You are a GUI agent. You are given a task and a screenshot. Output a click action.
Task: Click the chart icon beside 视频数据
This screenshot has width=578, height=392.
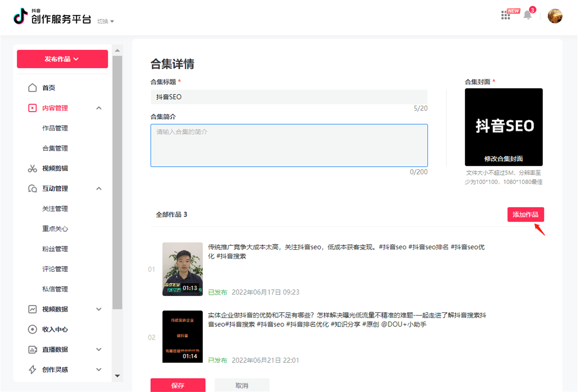(x=33, y=309)
